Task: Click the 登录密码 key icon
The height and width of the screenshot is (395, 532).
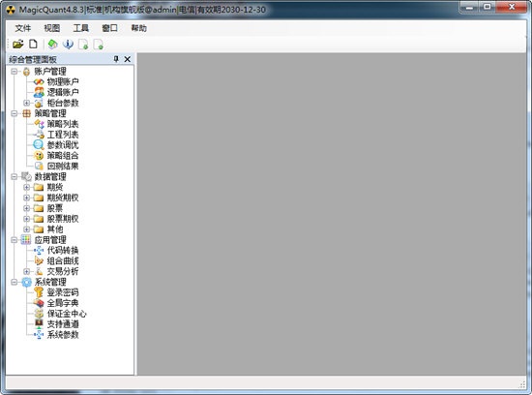Action: [39, 292]
